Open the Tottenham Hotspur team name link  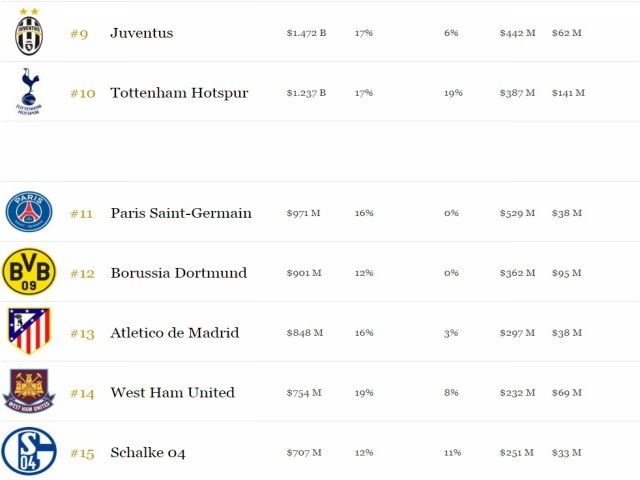click(x=179, y=93)
